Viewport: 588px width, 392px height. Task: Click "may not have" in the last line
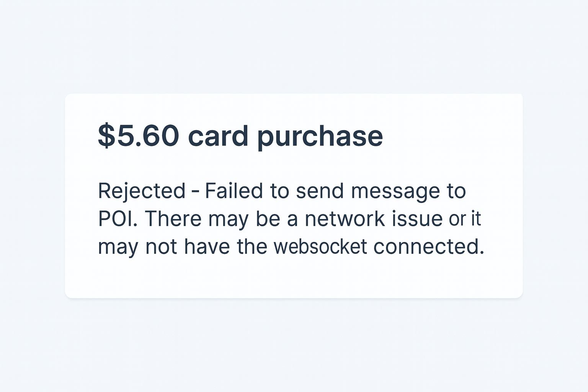164,247
